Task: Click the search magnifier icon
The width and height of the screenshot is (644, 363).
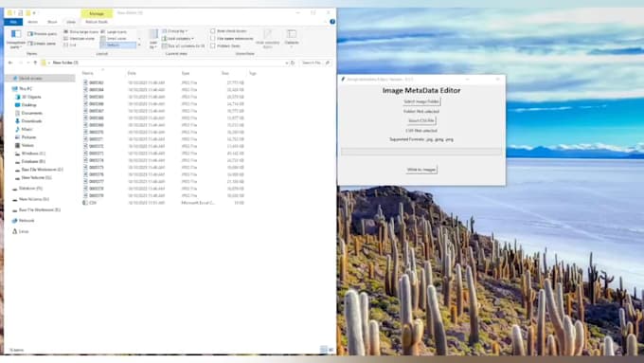Action: click(x=328, y=63)
